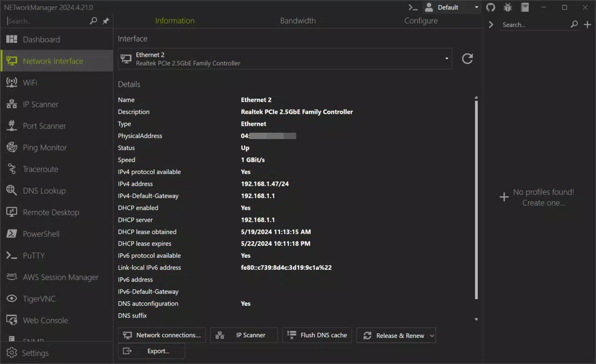Click the Flush DNS cache button

317,335
